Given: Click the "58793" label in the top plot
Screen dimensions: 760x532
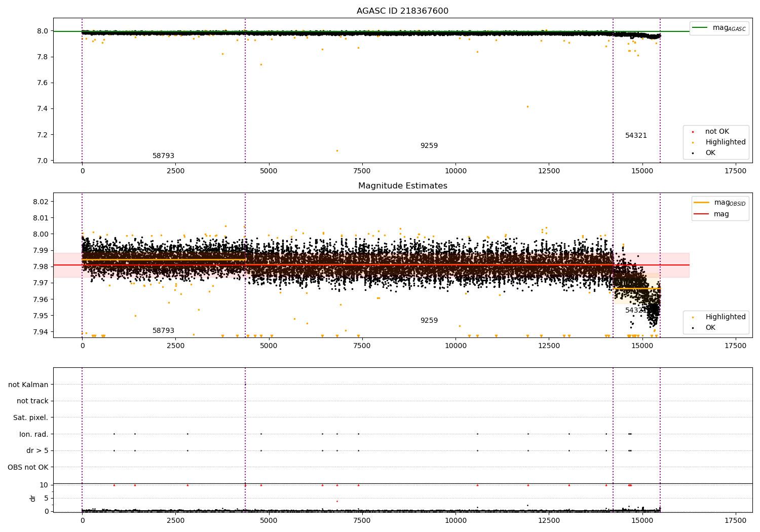Looking at the screenshot, I should coord(163,156).
